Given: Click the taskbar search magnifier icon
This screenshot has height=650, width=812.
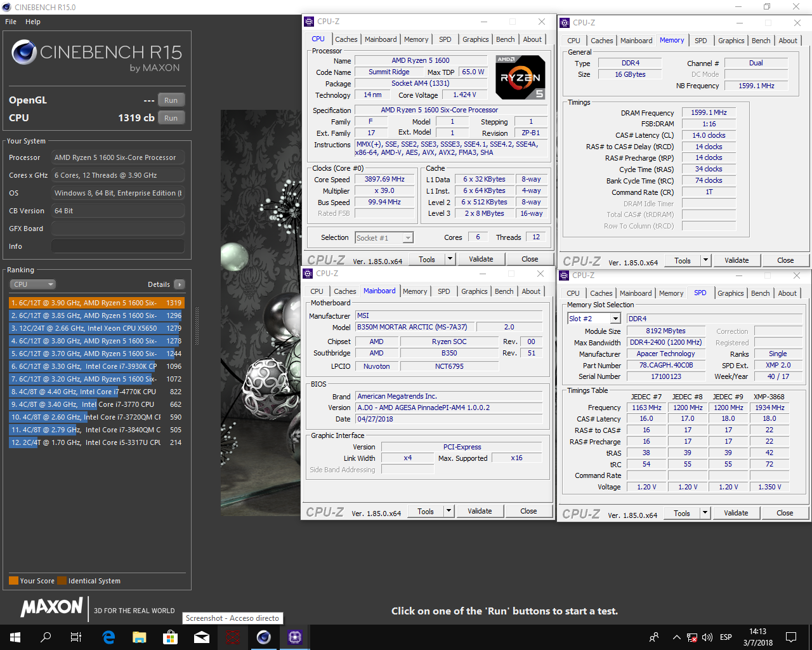Looking at the screenshot, I should coord(46,637).
